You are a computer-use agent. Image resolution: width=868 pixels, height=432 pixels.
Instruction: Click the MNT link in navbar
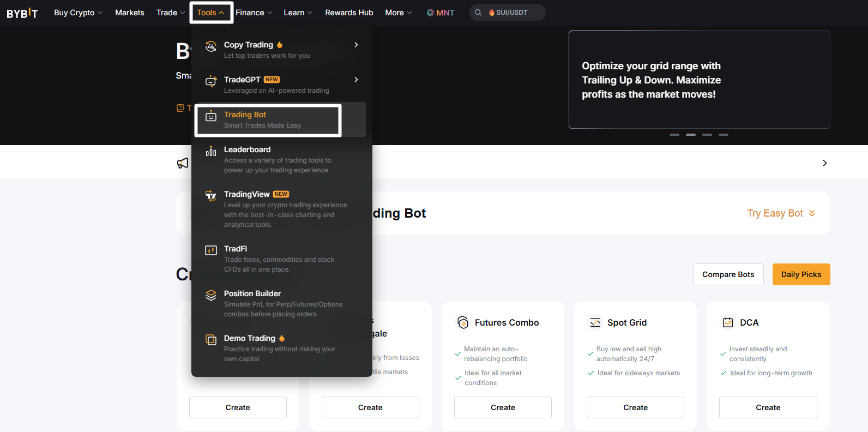441,13
